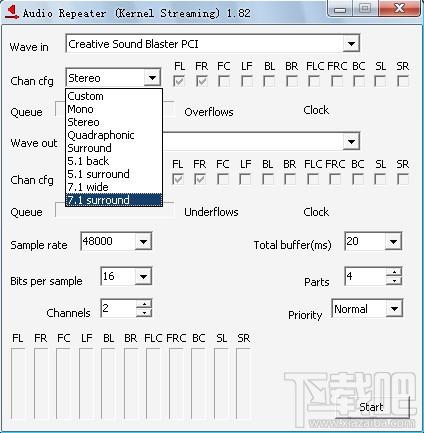Select 7.1 surround from the list
The height and width of the screenshot is (433, 424).
coord(114,200)
